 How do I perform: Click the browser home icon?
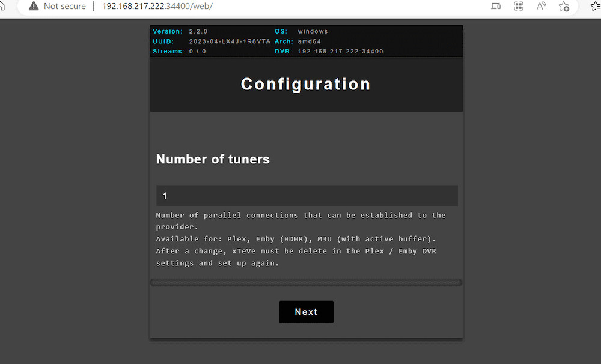tap(2, 6)
